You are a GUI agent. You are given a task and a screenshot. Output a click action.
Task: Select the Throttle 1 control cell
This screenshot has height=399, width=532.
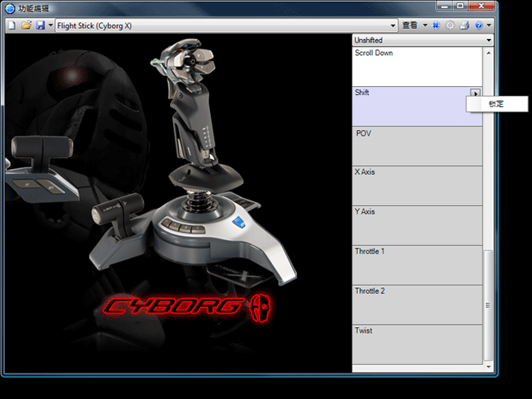coord(417,265)
